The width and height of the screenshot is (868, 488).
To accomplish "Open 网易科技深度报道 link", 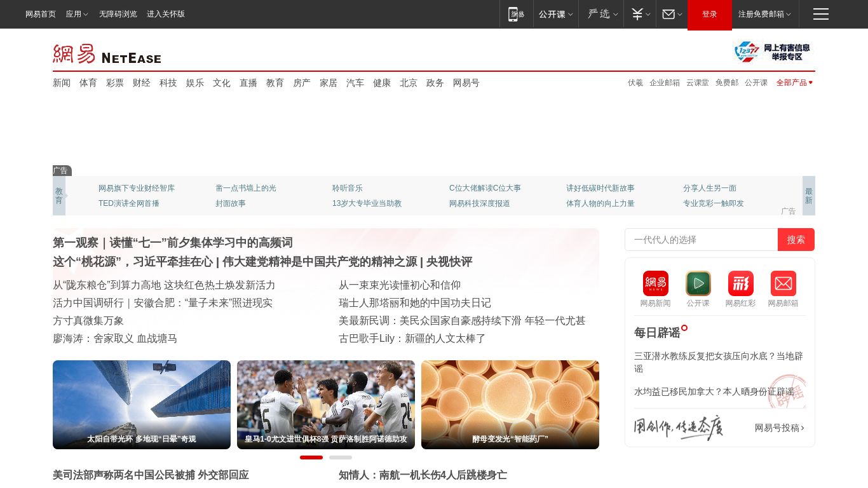I will pos(480,203).
